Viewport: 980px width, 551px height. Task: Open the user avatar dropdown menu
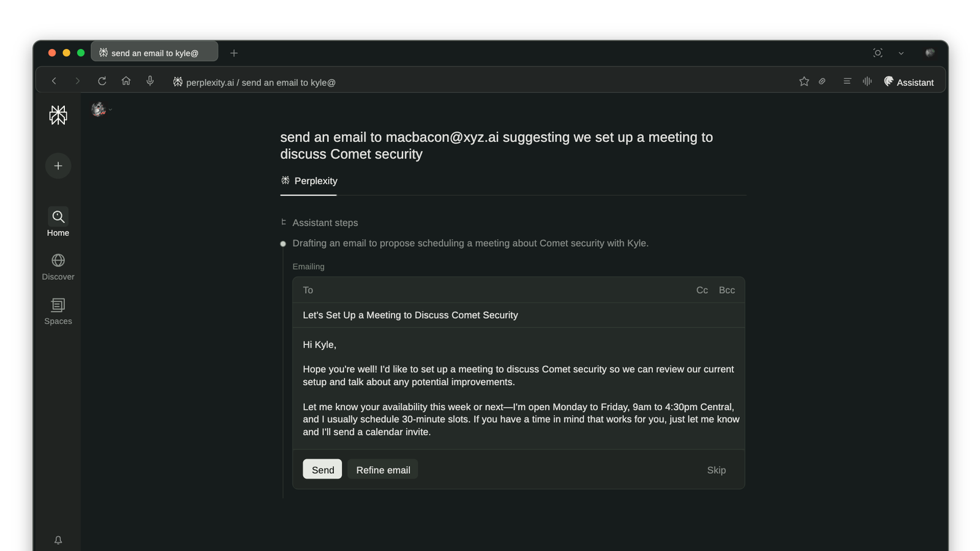[101, 110]
